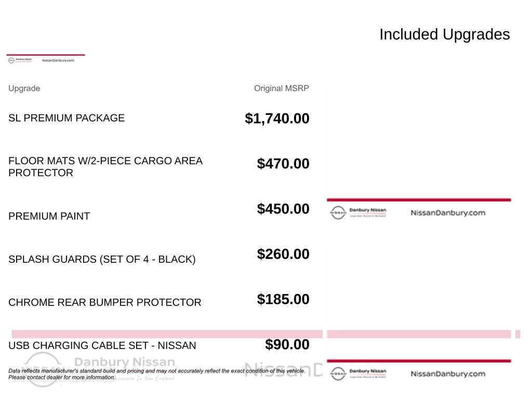Click the Upgrade column header
The width and height of the screenshot is (532, 399).
[24, 88]
